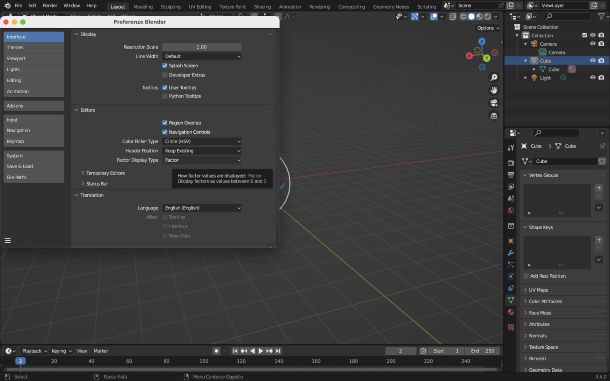The height and width of the screenshot is (381, 610).
Task: Open the Particles properties tab icon
Action: click(x=511, y=265)
